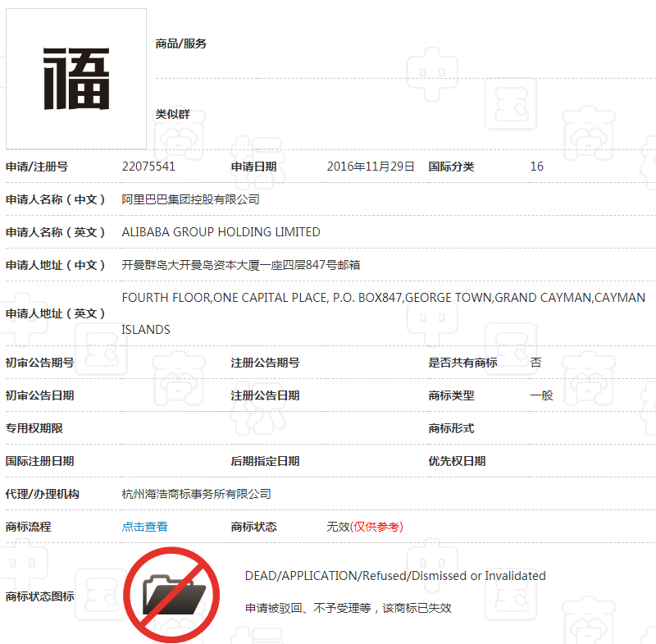
Task: Click ALIBABA GROUP HOLDING LIMITED text
Action: pos(221,232)
